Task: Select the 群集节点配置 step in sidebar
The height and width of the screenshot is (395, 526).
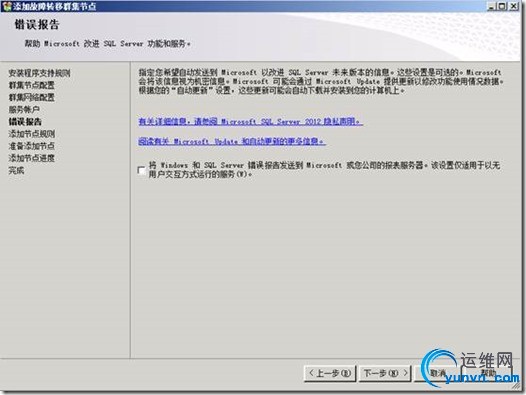Action: click(x=32, y=85)
